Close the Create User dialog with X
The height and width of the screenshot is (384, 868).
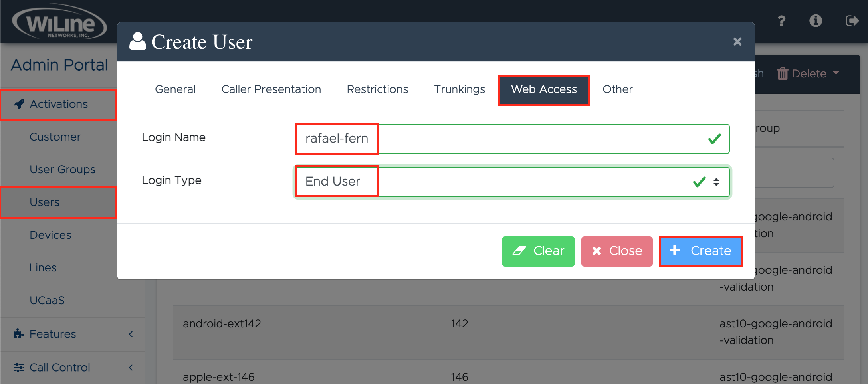tap(737, 42)
